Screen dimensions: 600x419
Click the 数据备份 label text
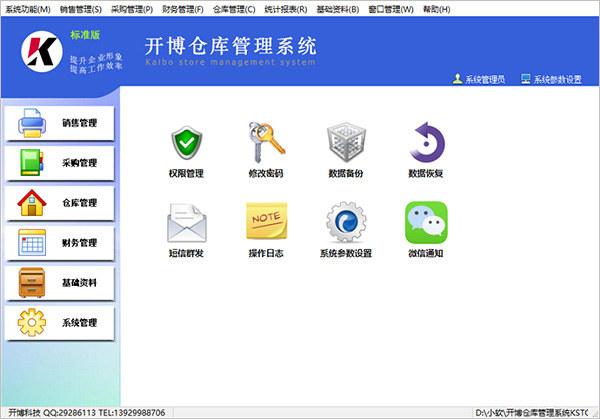[346, 173]
